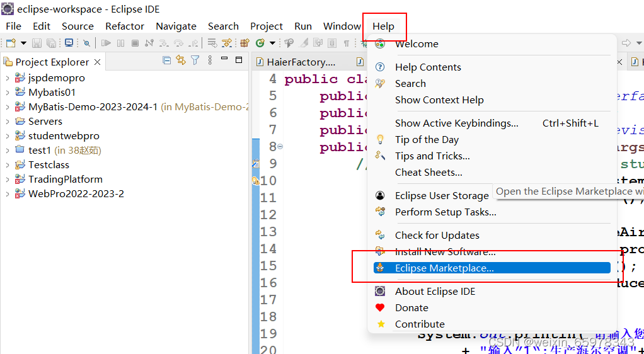Click the Step Over icon
644x354 pixels.
(x=178, y=43)
